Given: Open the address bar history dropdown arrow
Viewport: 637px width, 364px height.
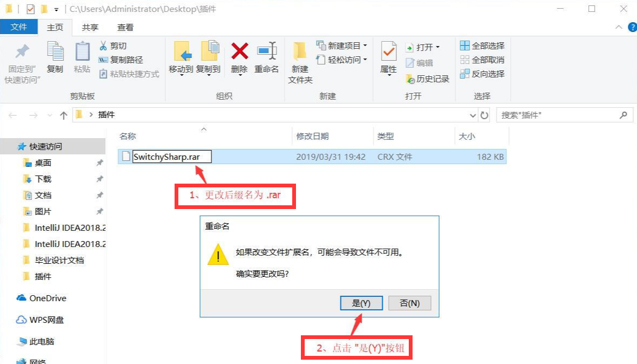Looking at the screenshot, I should (x=473, y=115).
